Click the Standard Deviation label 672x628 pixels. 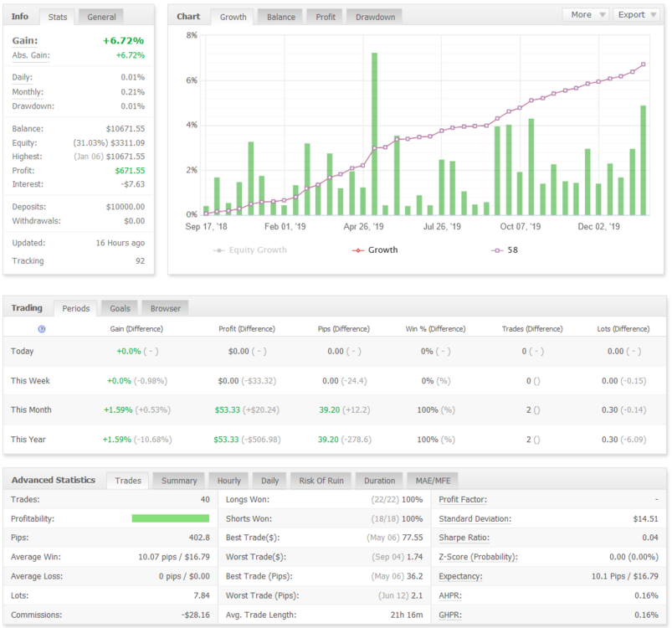475,518
